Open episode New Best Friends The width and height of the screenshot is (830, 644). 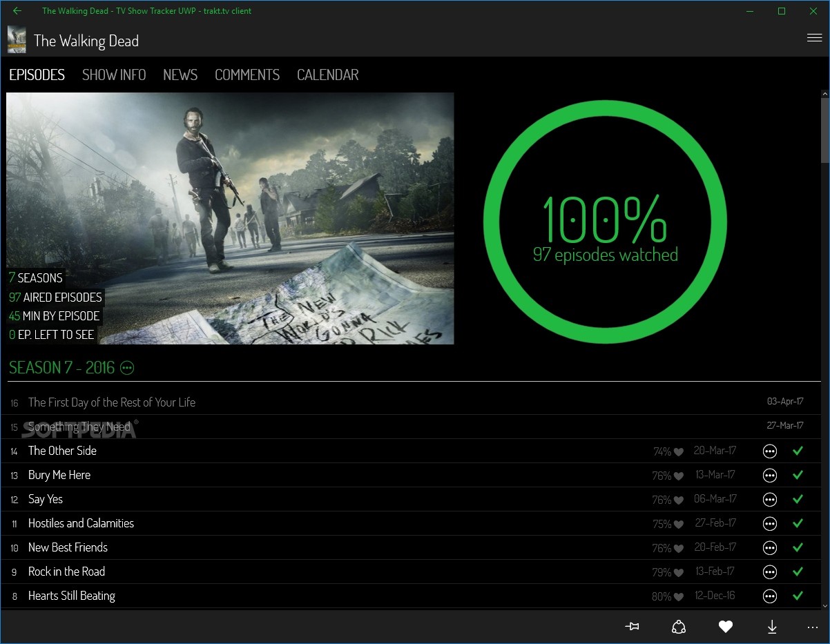coord(68,547)
